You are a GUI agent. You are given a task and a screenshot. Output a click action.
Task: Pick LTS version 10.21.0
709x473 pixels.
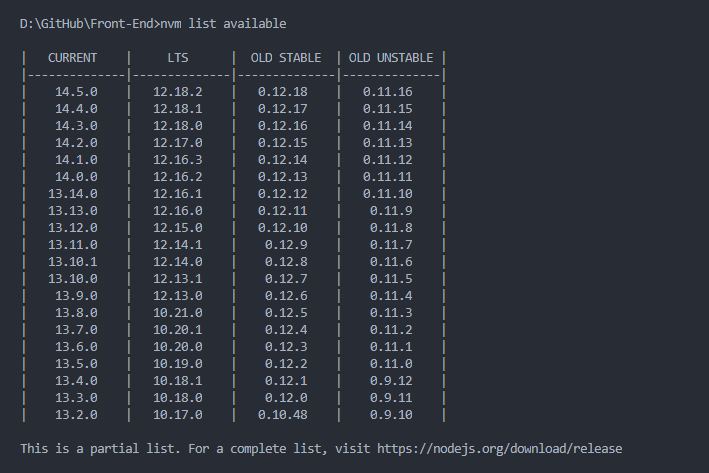178,312
